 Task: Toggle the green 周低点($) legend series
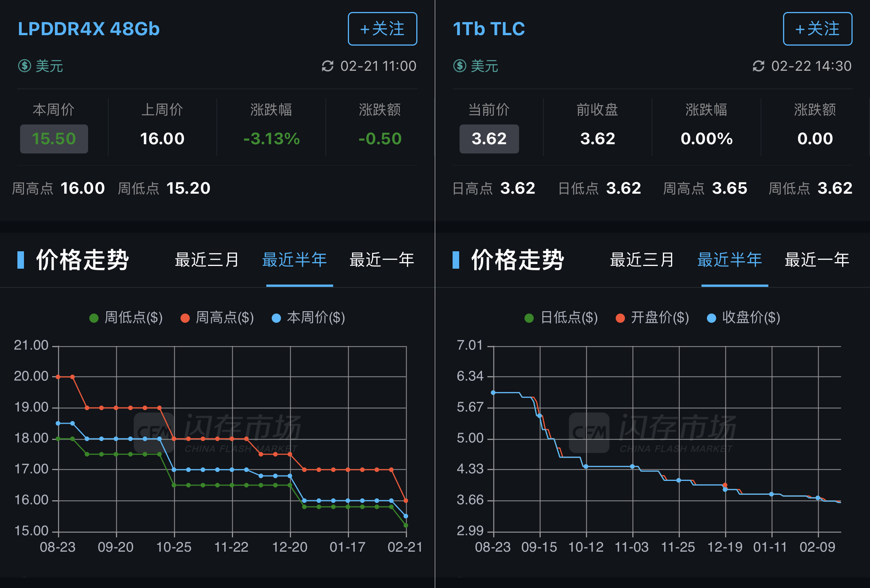tap(126, 318)
